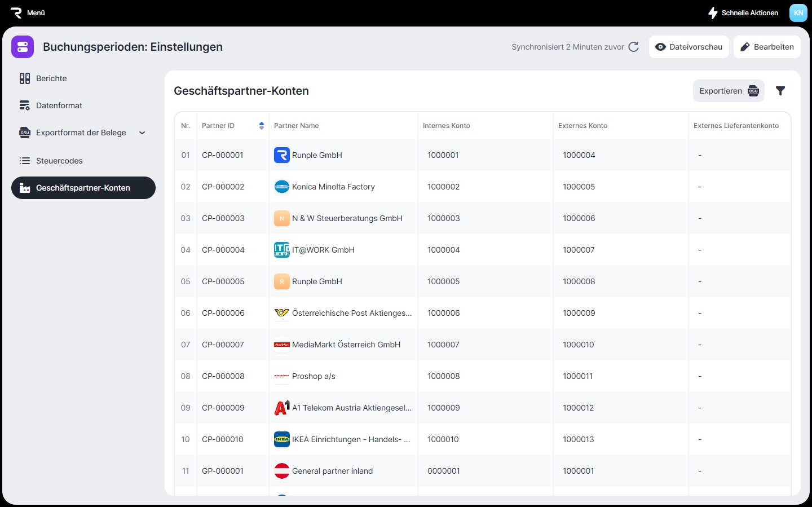
Task: Click the sync refresh icon
Action: [633, 47]
